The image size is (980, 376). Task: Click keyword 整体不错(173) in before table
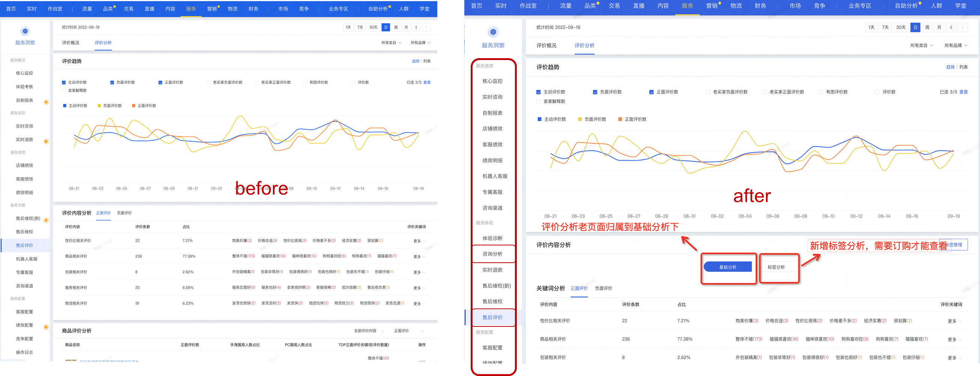point(243,257)
